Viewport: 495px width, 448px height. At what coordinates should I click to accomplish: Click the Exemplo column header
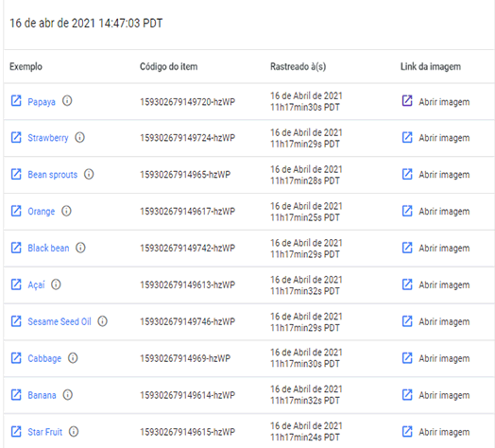(26, 66)
